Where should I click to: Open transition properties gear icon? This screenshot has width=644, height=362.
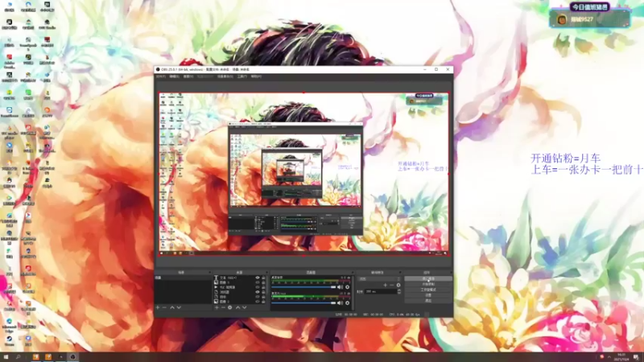pyautogui.click(x=398, y=286)
